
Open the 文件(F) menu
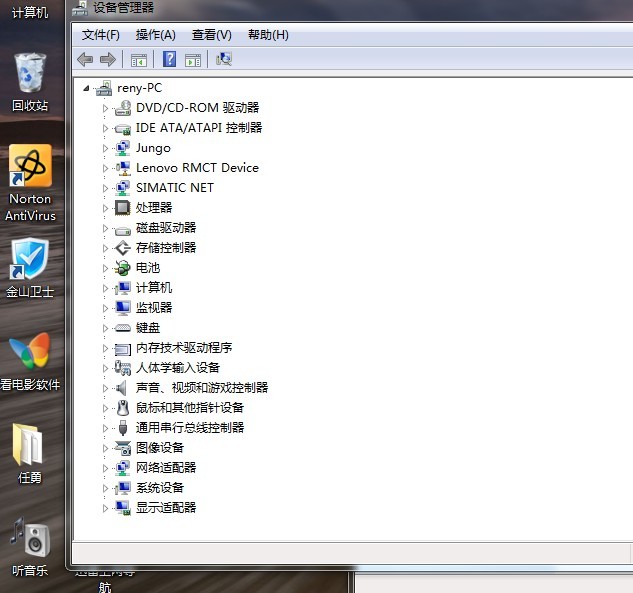point(100,35)
